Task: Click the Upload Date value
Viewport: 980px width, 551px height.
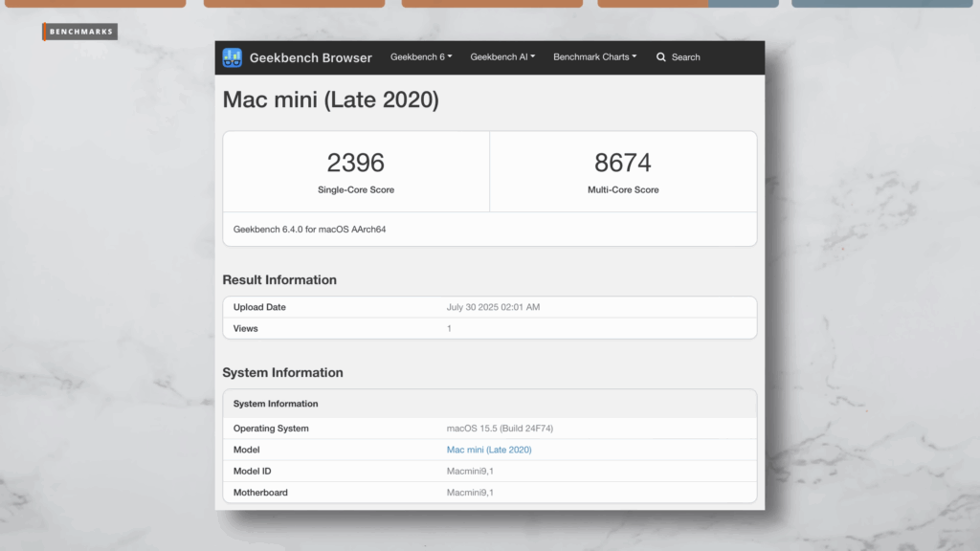Action: 493,307
